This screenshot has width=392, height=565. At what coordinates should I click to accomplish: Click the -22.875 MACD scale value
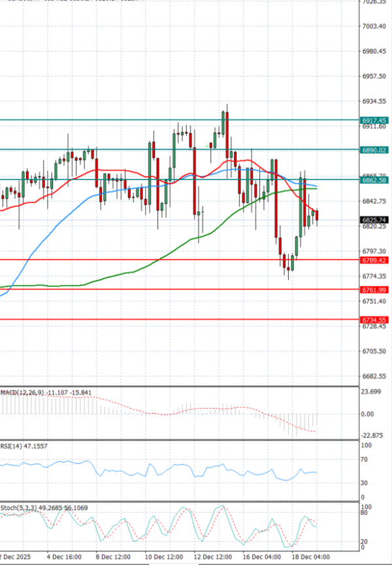(373, 436)
